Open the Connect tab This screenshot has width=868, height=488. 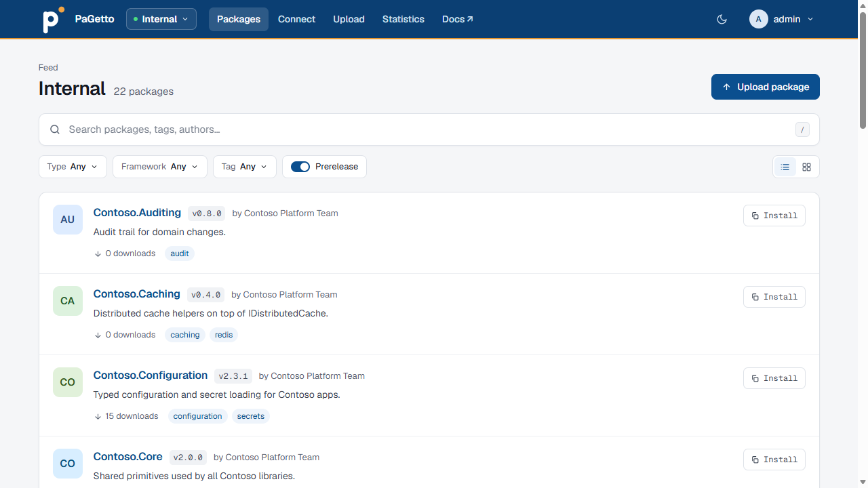point(296,19)
